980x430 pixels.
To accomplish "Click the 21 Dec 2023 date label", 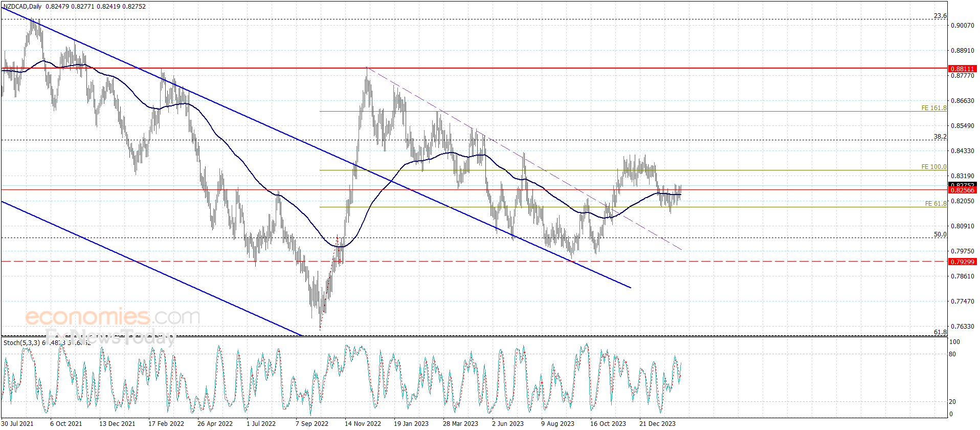I will click(657, 424).
